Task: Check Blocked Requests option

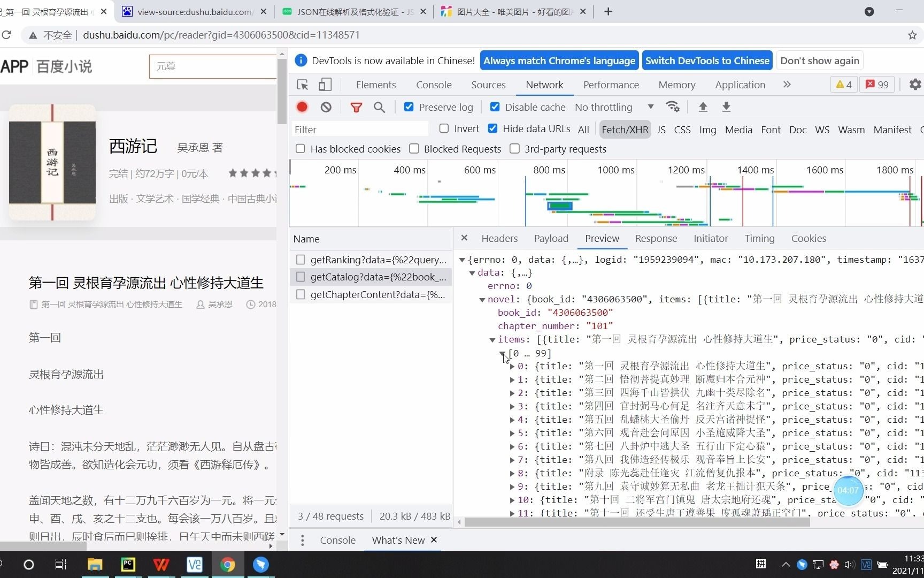Action: point(414,149)
